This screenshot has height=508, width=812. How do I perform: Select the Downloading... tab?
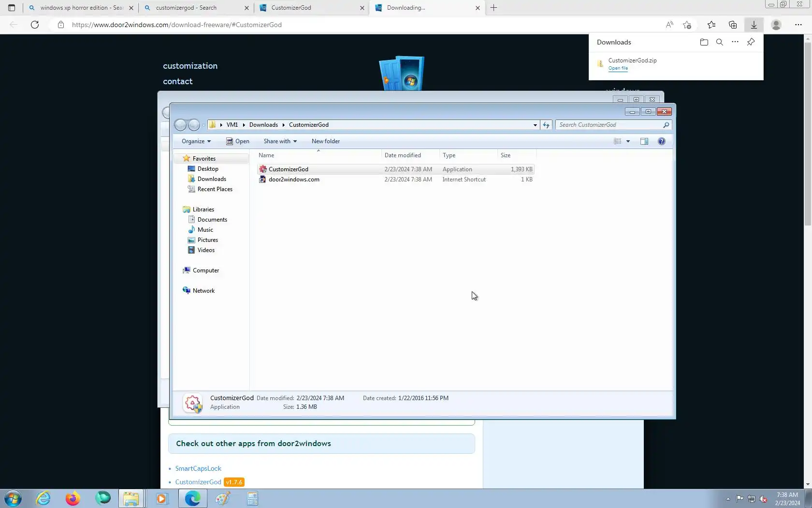point(427,8)
